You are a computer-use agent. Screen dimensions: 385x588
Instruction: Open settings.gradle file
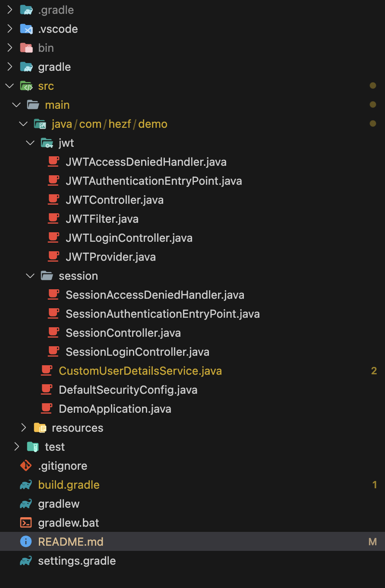pos(77,561)
